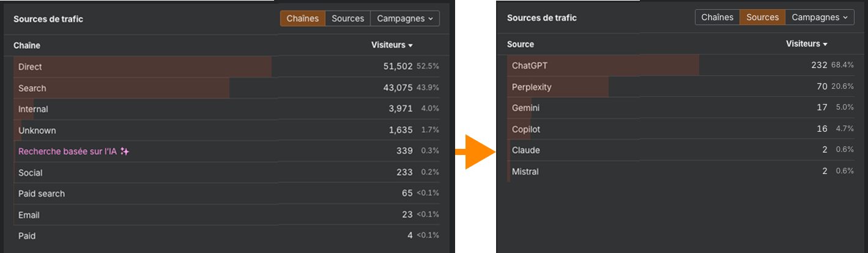Click the 51,502 visitor count for Direct
The width and height of the screenshot is (868, 253).
click(x=398, y=67)
